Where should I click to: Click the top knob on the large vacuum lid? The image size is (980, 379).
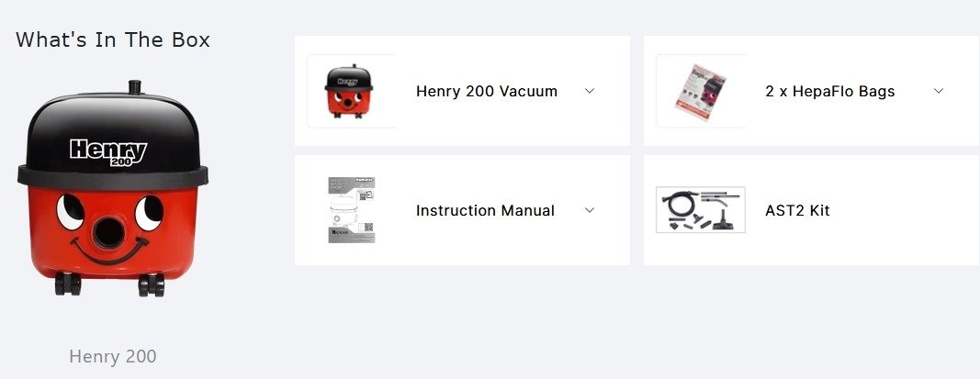(137, 85)
